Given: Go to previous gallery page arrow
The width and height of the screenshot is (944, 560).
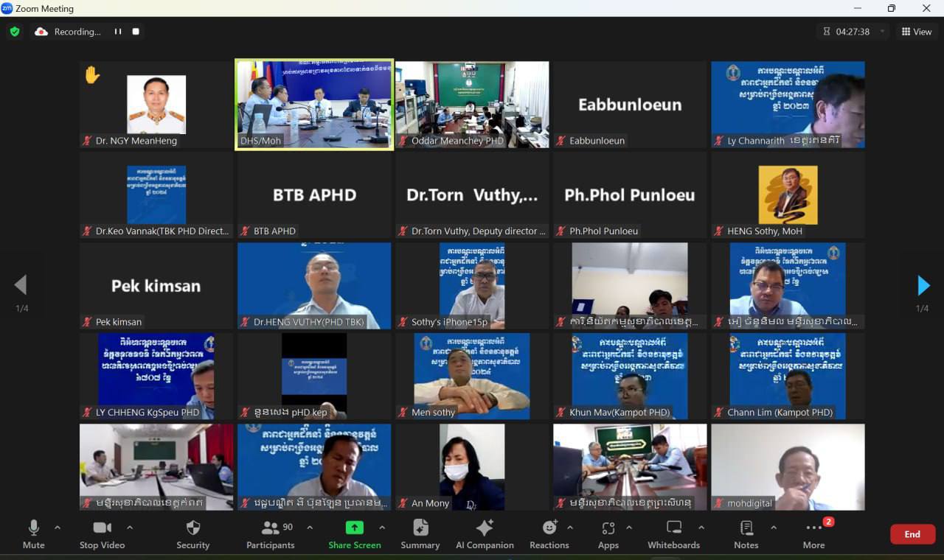Looking at the screenshot, I should click(21, 285).
